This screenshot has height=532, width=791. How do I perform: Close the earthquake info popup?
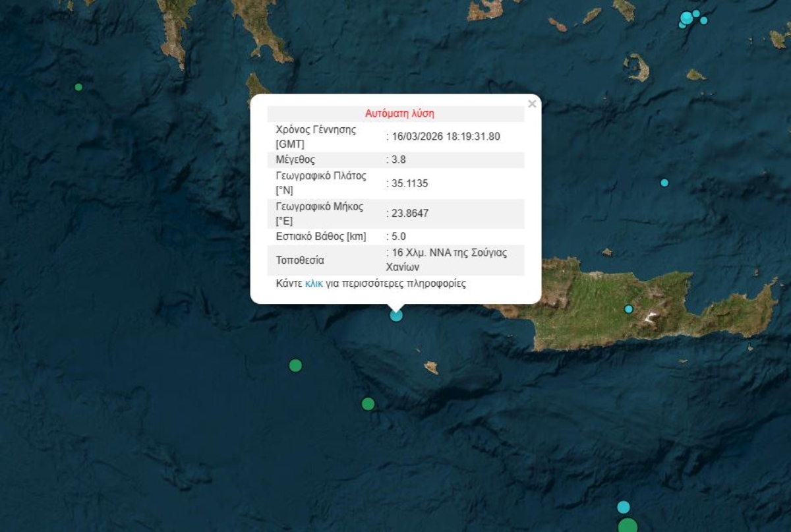532,104
